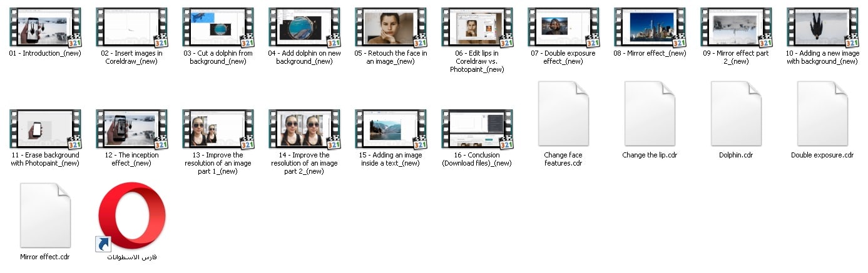Viewport: 868px width, 273px height.
Task: Open the 05 - Retouch the face video icon
Action: pos(391,27)
